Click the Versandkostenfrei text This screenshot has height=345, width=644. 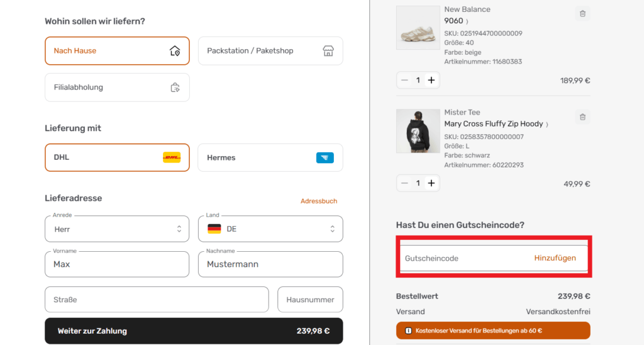coord(558,312)
